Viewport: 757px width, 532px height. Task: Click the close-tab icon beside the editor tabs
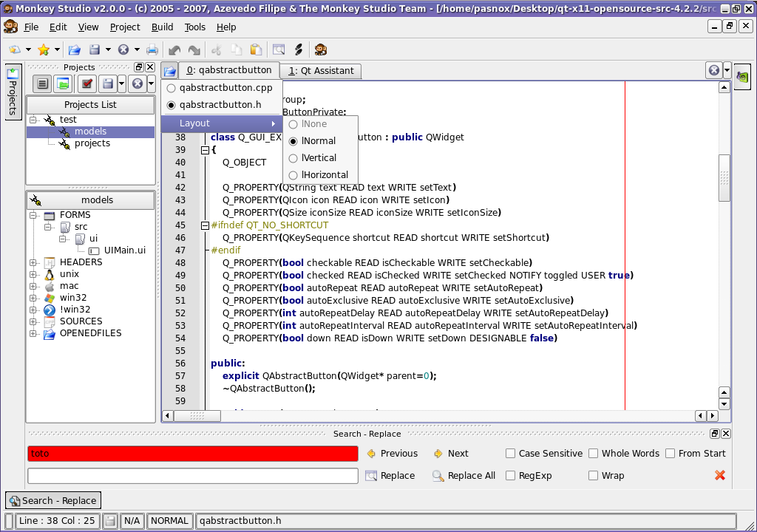(714, 70)
